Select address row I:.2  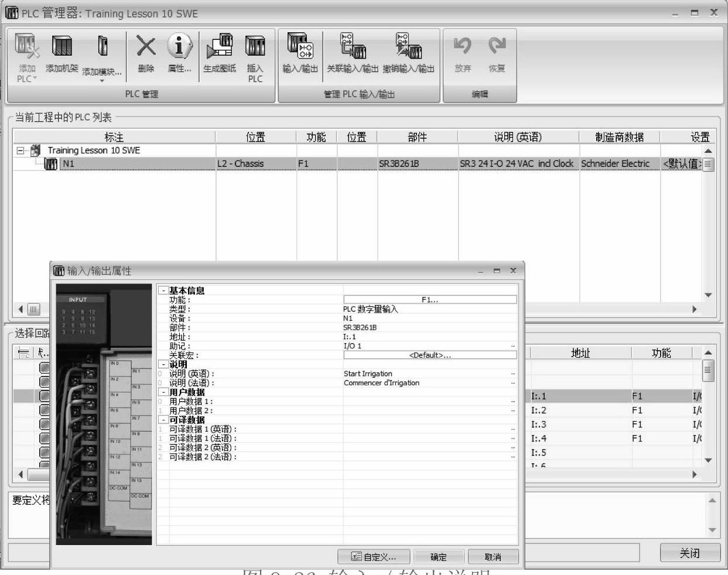pyautogui.click(x=615, y=410)
